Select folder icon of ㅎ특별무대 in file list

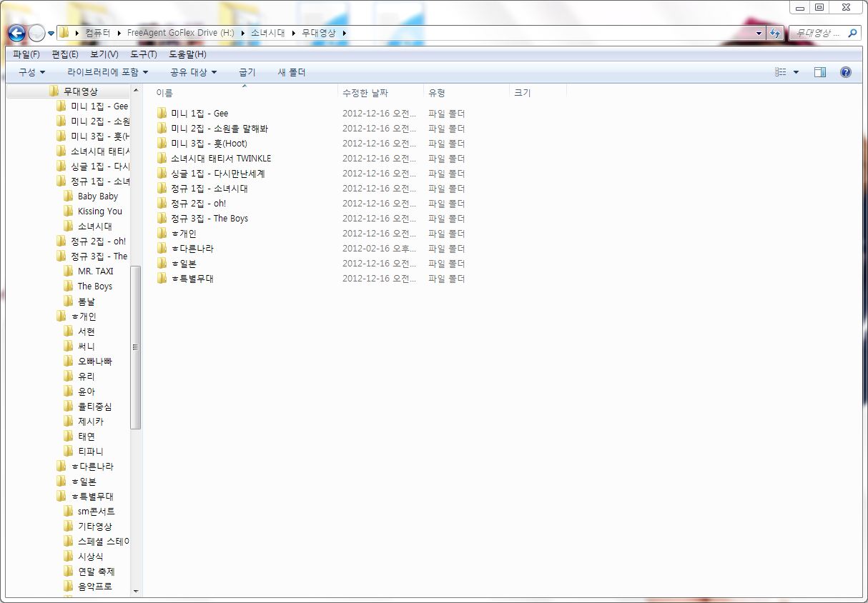(162, 278)
